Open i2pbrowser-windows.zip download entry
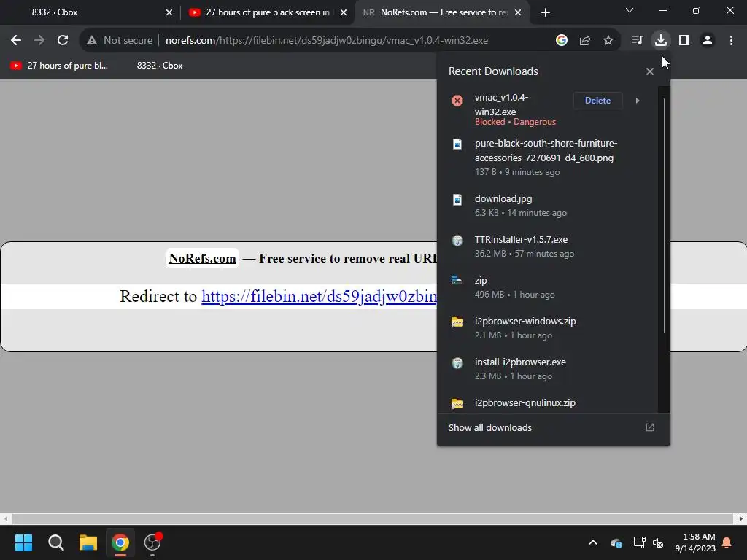Viewport: 747px width, 560px height. coord(546,328)
